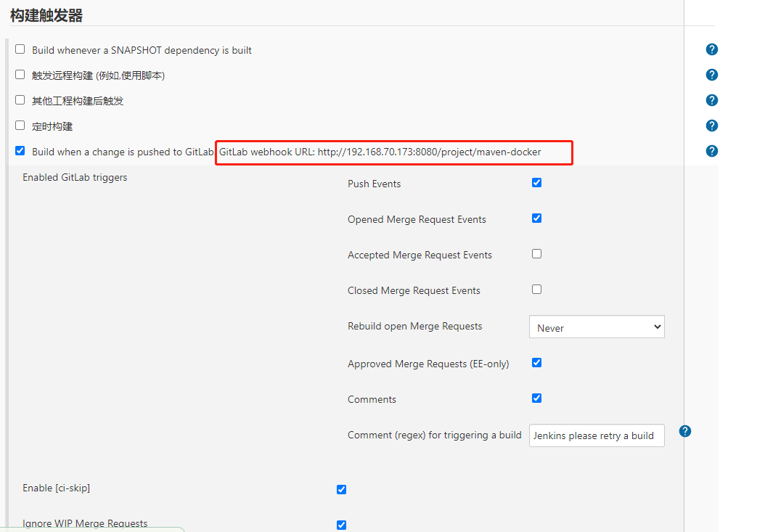The height and width of the screenshot is (532, 765).
Task: Tick the 其他工程构建后触发 checkbox
Action: (x=20, y=100)
